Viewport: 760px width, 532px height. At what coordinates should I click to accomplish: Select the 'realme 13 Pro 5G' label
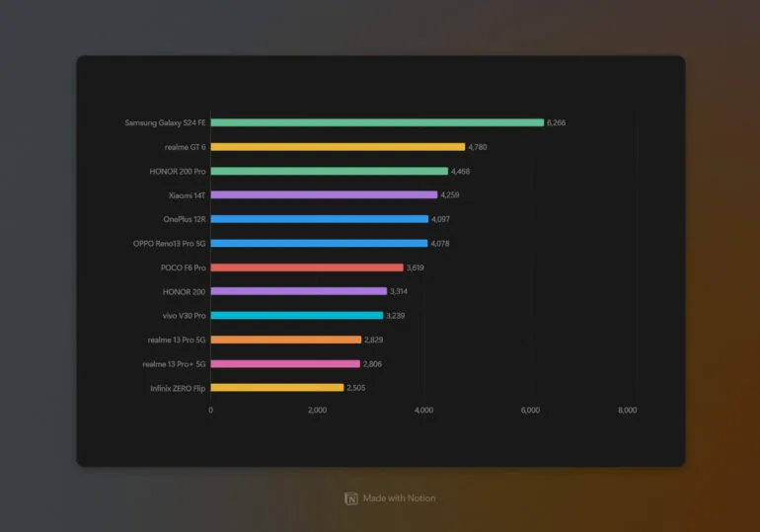177,341
